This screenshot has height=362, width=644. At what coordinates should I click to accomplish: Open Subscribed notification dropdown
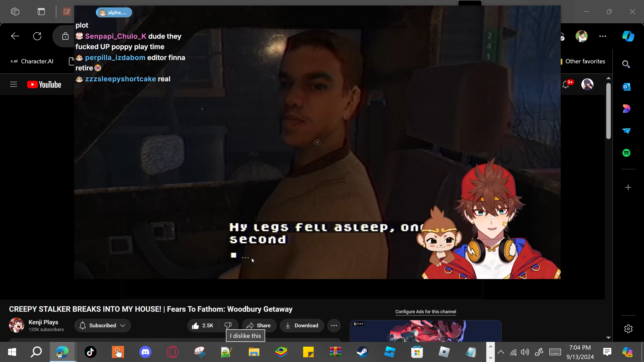point(103,325)
